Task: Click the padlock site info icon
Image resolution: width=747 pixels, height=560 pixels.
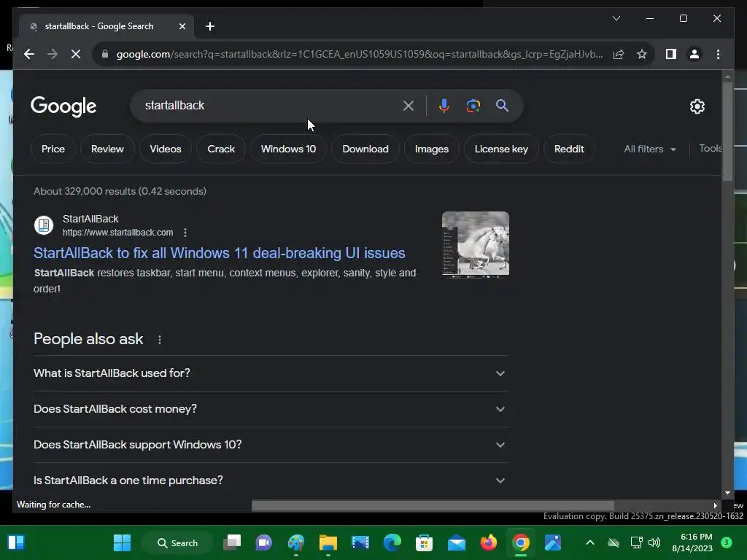Action: coord(105,54)
